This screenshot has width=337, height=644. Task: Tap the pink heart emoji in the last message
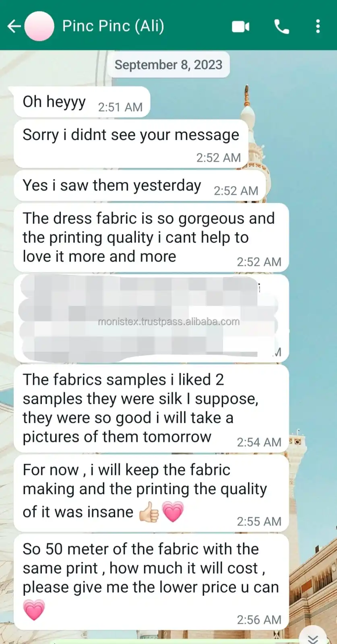[x=34, y=610]
